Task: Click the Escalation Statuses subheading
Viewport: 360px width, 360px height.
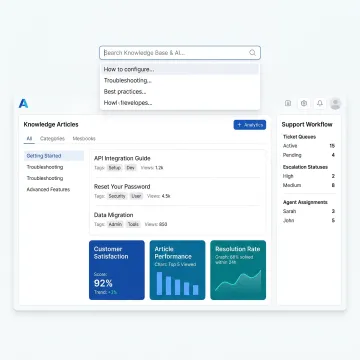Action: click(305, 167)
